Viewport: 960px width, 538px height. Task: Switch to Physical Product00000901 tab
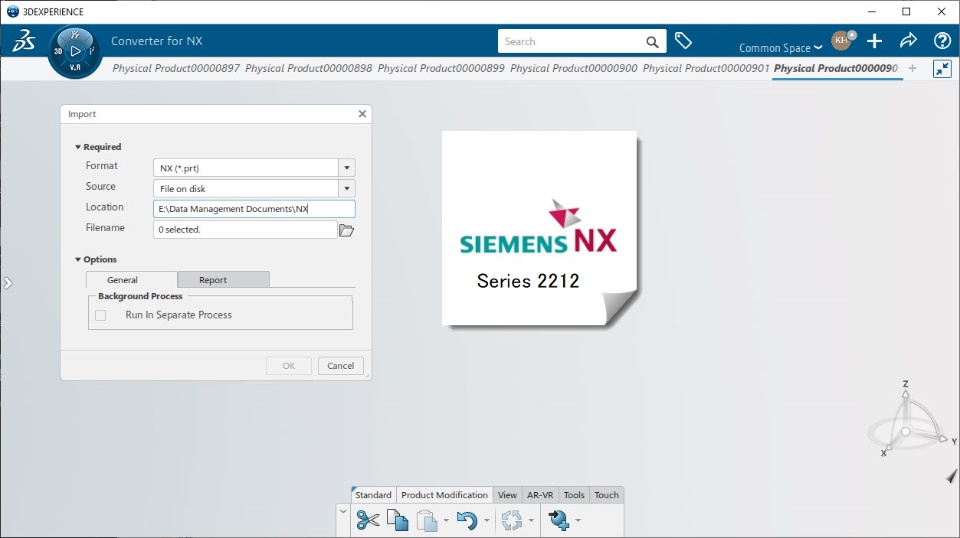[706, 68]
